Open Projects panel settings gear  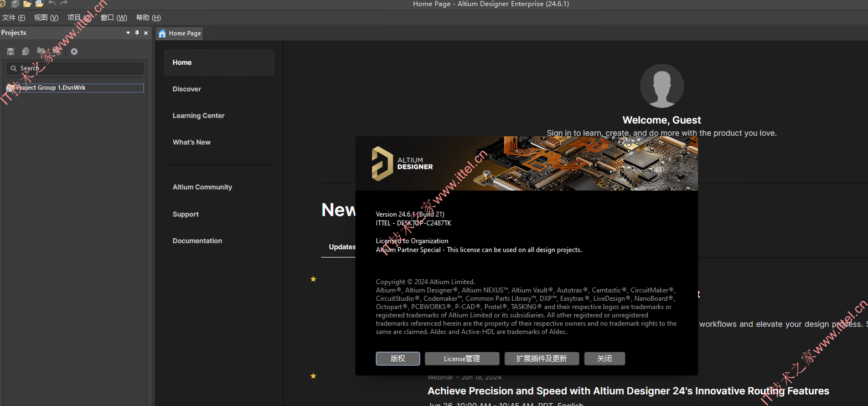coord(74,52)
